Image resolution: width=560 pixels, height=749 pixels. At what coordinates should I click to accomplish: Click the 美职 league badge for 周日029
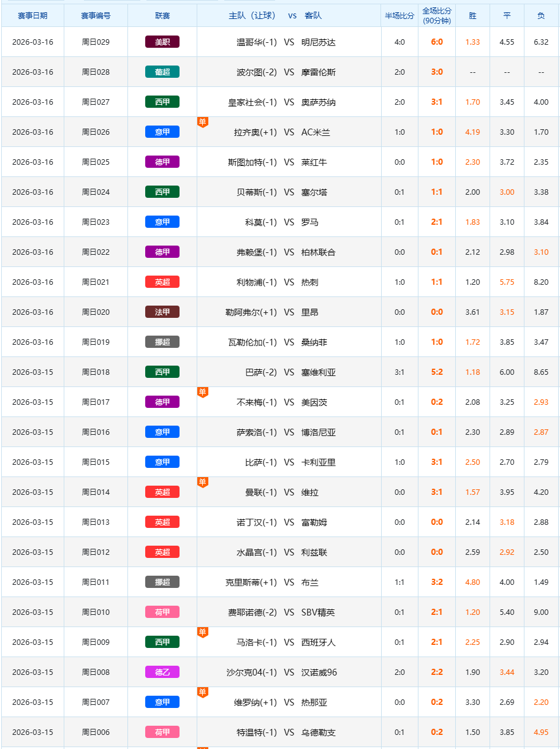[162, 42]
